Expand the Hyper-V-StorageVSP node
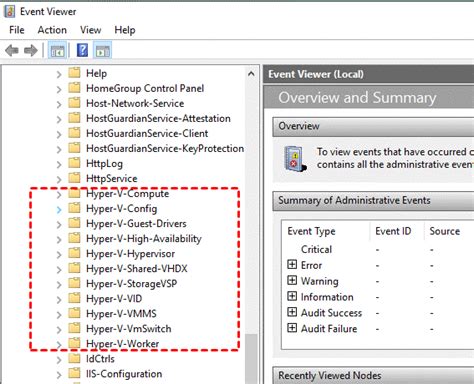The image size is (474, 384). (59, 284)
